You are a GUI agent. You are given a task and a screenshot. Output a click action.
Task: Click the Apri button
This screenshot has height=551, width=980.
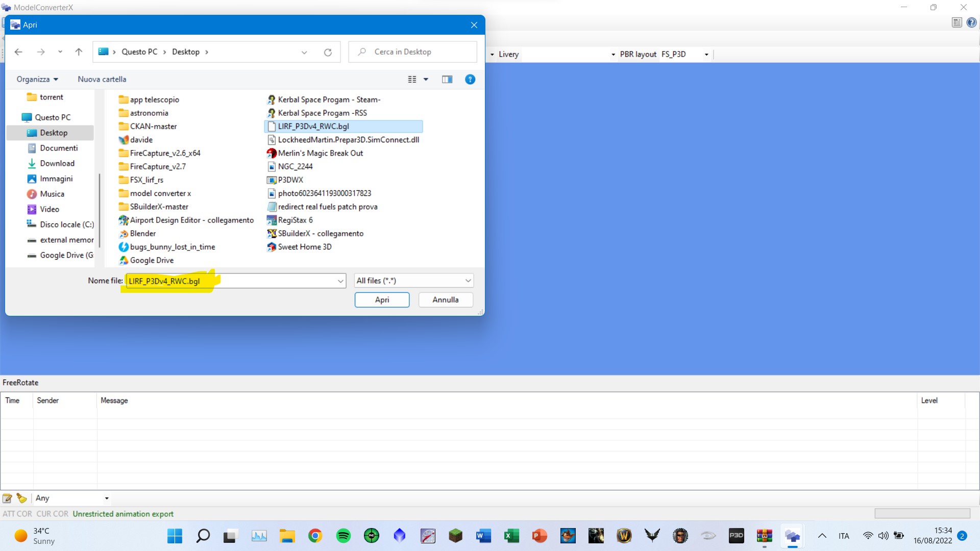point(382,299)
